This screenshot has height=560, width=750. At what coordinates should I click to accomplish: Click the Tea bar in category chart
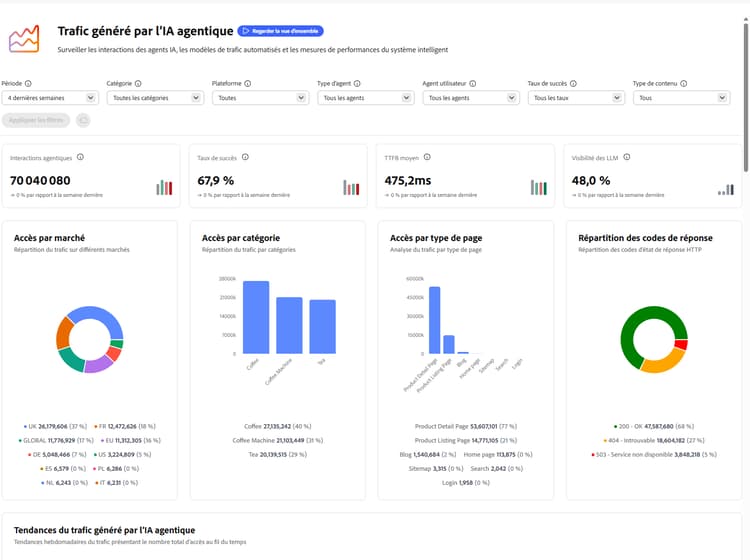(x=322, y=327)
